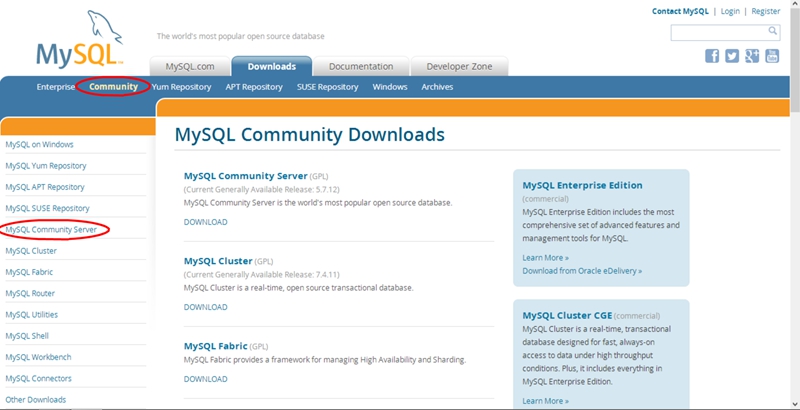Image resolution: width=800 pixels, height=410 pixels.
Task: Click the search magnifier icon
Action: click(772, 31)
